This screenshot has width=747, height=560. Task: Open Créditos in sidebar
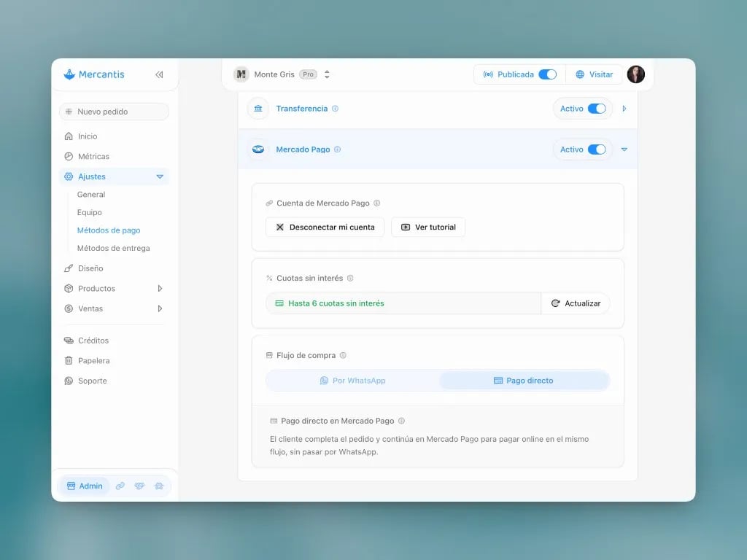(x=114, y=341)
